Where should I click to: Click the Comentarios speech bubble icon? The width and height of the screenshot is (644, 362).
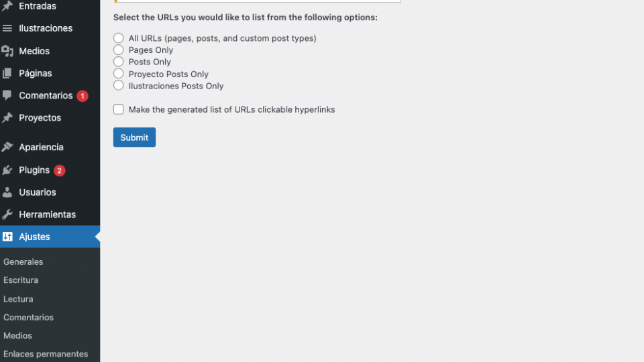pos(7,95)
